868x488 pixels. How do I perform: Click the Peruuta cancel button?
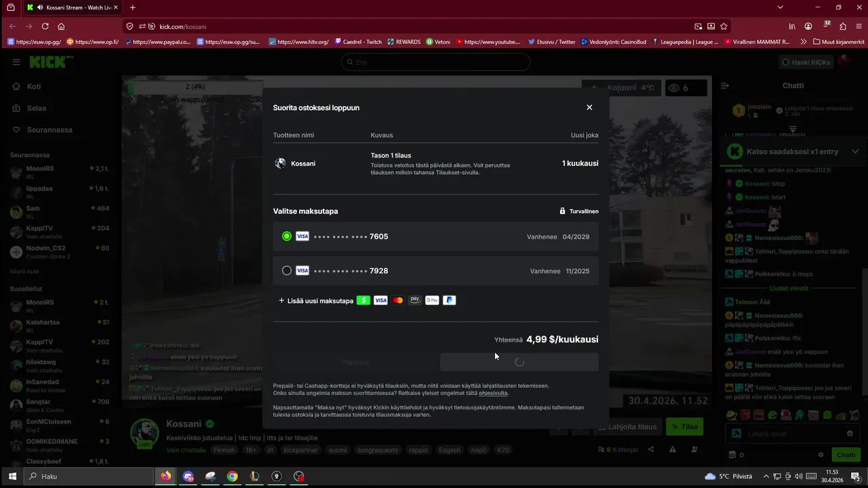pos(355,362)
